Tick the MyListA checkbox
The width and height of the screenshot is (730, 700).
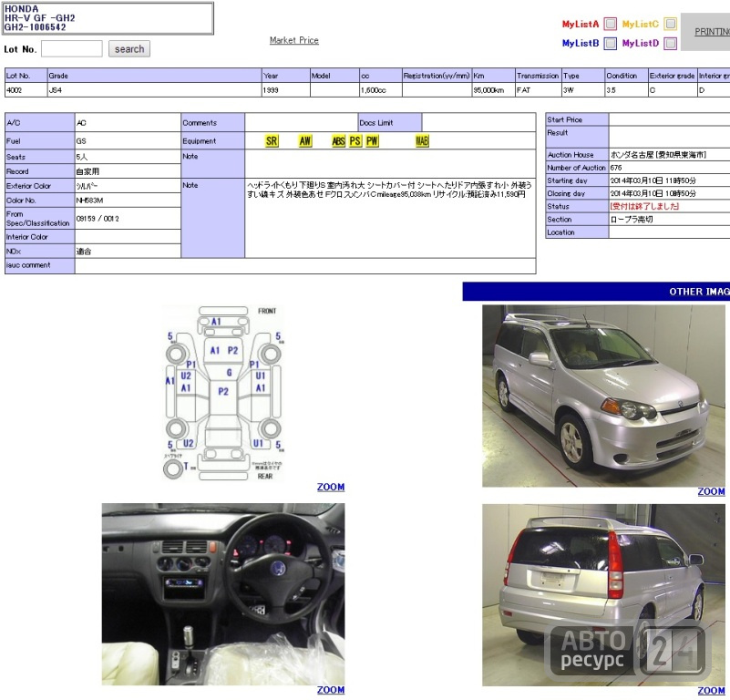(x=610, y=24)
